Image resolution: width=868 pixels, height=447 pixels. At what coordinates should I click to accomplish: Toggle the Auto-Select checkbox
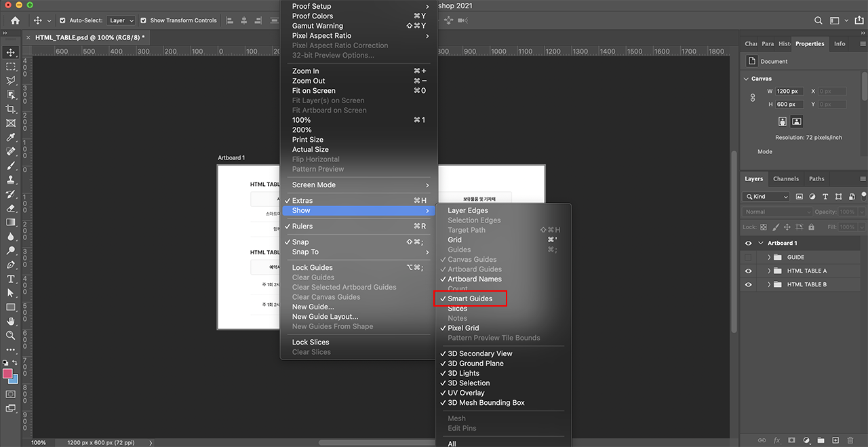(x=62, y=20)
